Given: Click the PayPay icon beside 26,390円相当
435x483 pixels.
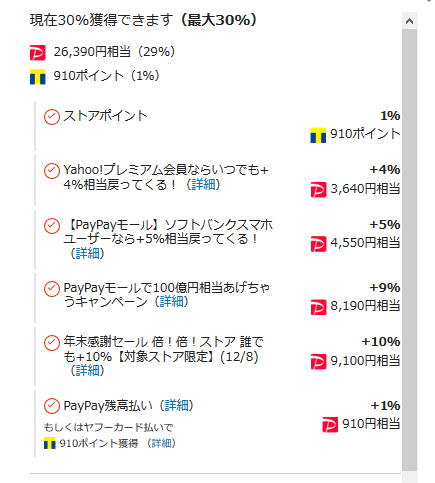Looking at the screenshot, I should pos(38,53).
